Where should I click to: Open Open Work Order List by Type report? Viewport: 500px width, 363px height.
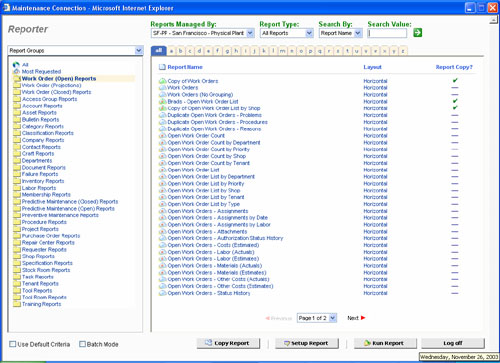[203, 204]
